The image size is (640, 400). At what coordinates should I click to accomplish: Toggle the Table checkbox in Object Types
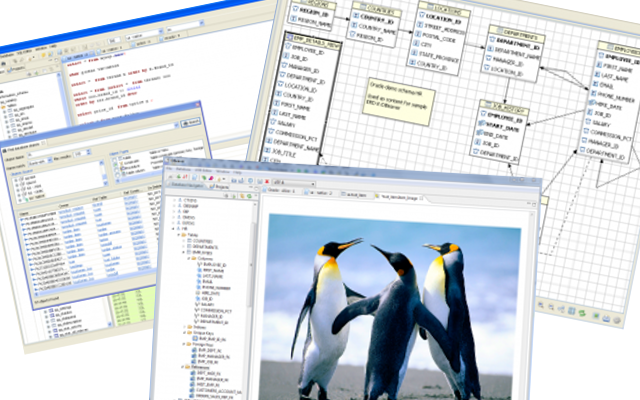[x=114, y=160]
